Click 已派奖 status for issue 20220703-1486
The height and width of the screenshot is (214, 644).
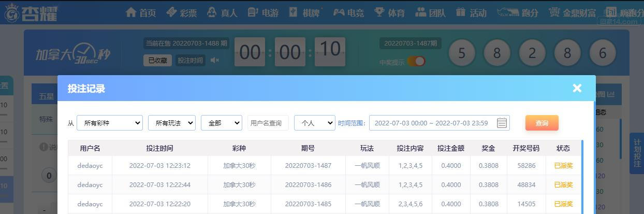coord(563,184)
